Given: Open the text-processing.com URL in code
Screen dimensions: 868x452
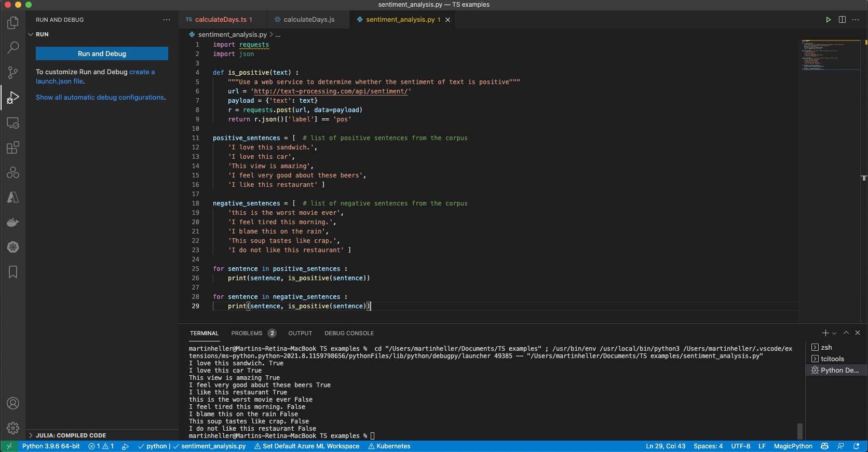Looking at the screenshot, I should (x=331, y=91).
